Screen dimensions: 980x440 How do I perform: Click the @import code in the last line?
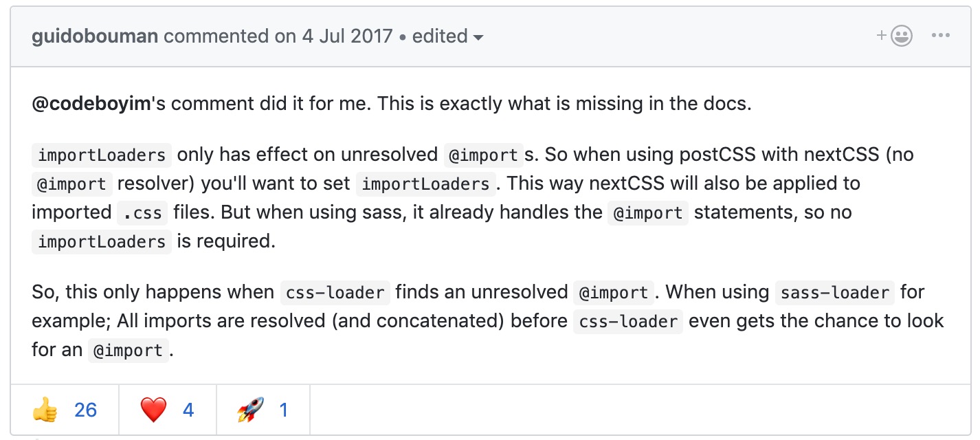(129, 351)
